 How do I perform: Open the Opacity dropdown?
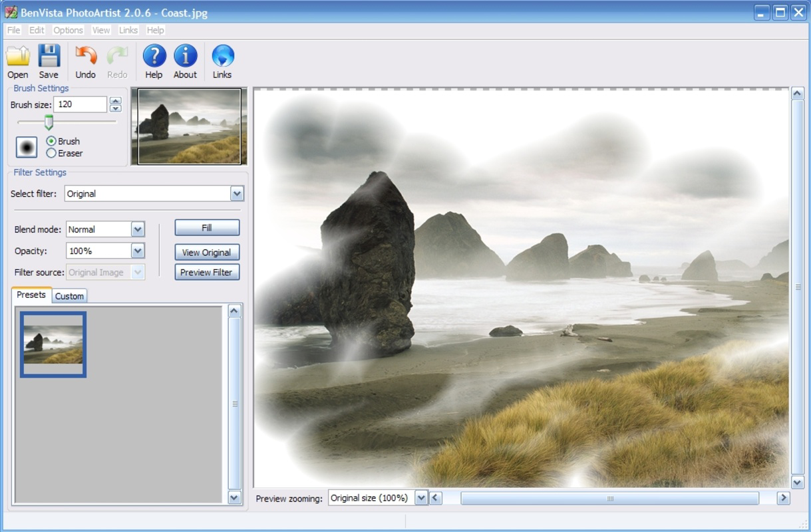tap(138, 251)
